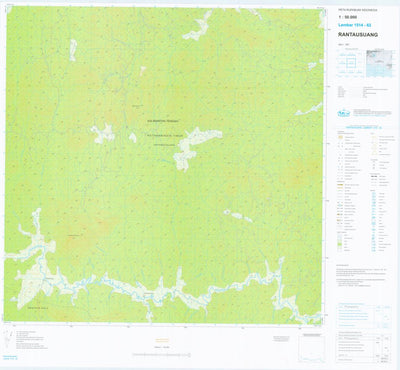Click the small inset box in bottom margin

pos(311,348)
